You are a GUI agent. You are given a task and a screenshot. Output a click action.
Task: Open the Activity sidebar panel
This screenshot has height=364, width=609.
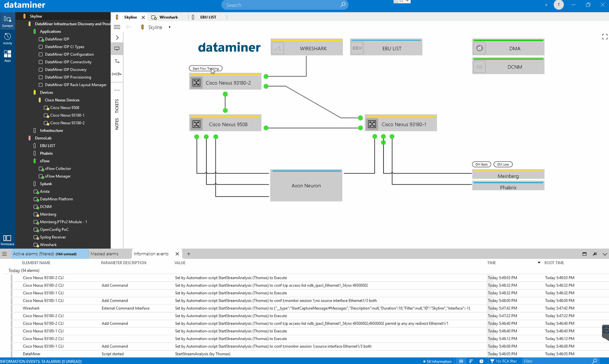tap(7, 39)
